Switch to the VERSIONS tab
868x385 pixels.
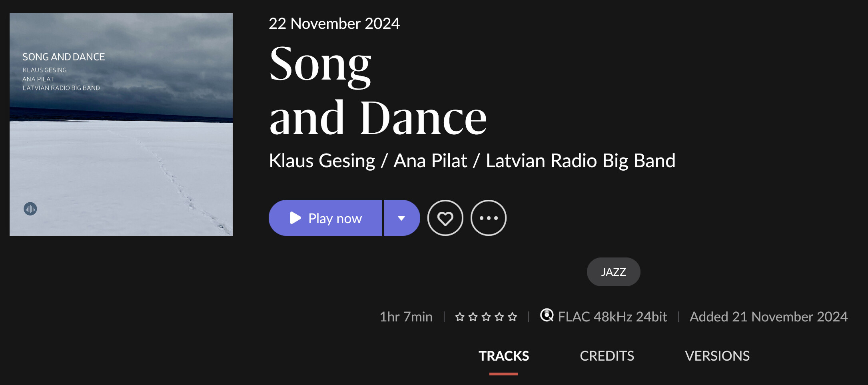coord(717,356)
